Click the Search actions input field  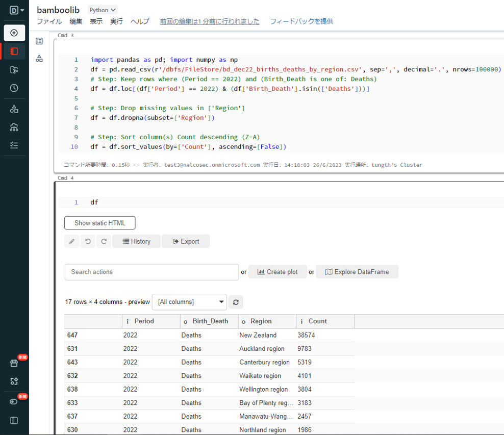[152, 272]
